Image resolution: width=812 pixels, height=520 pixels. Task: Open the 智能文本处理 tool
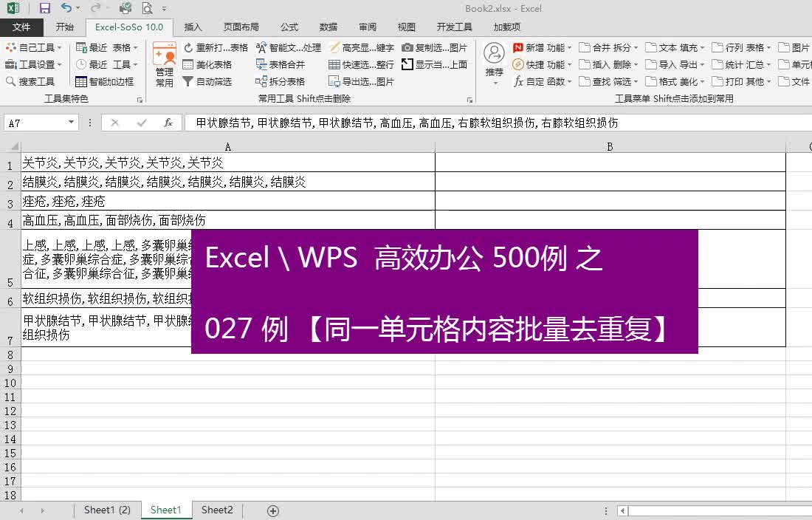tap(261, 47)
